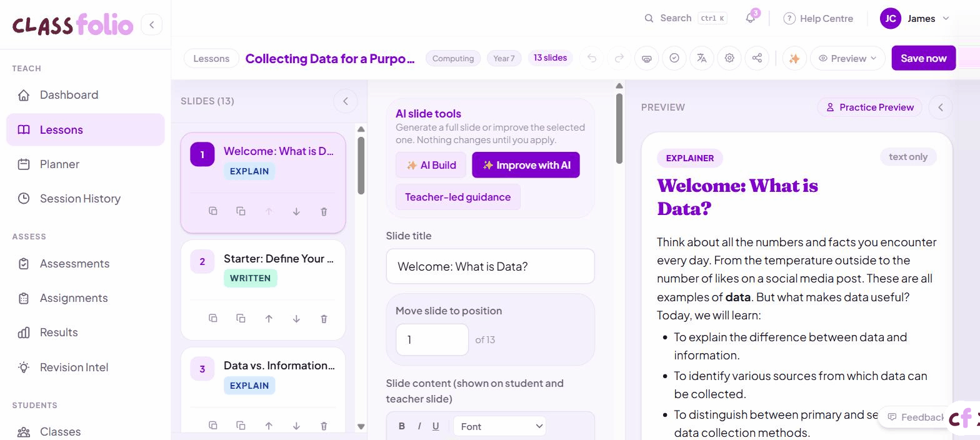Image resolution: width=980 pixels, height=440 pixels.
Task: Click the Lessons breadcrumb button
Action: 211,58
